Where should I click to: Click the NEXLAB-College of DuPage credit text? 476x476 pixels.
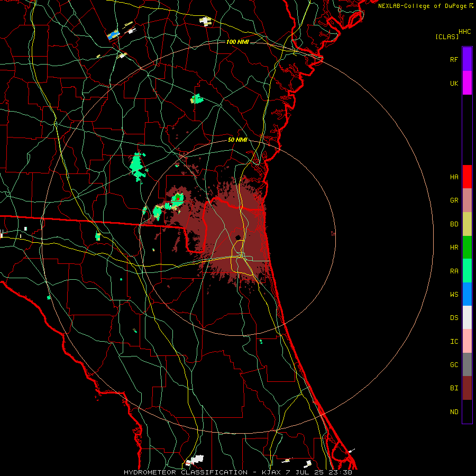click(422, 6)
